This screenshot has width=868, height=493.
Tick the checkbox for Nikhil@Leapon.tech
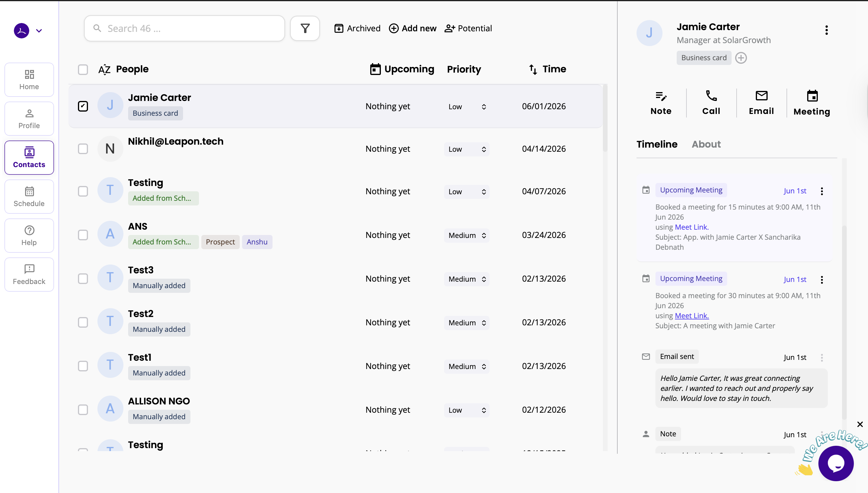[83, 149]
